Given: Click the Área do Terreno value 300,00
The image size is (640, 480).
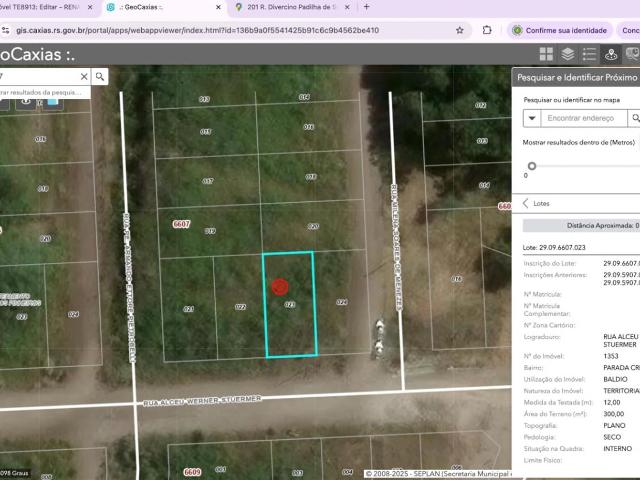Looking at the screenshot, I should (x=613, y=414).
